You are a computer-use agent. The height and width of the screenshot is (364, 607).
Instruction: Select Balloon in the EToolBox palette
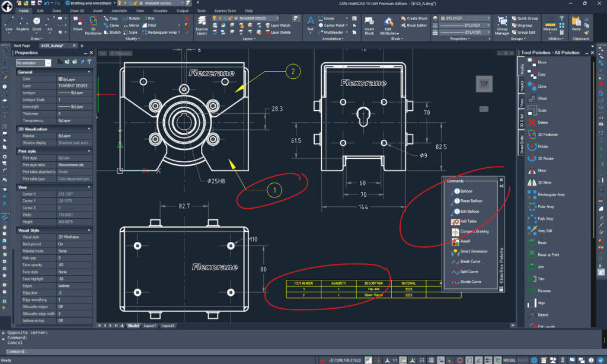click(x=462, y=191)
